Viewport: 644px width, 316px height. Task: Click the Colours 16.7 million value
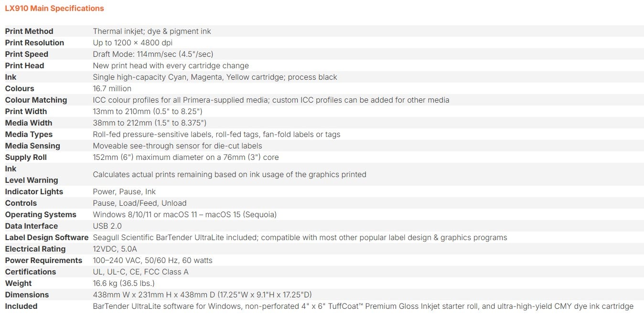pyautogui.click(x=112, y=88)
